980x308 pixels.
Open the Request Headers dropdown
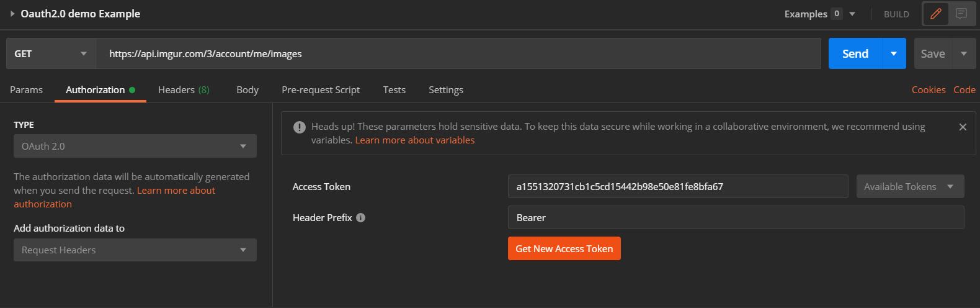click(x=135, y=250)
